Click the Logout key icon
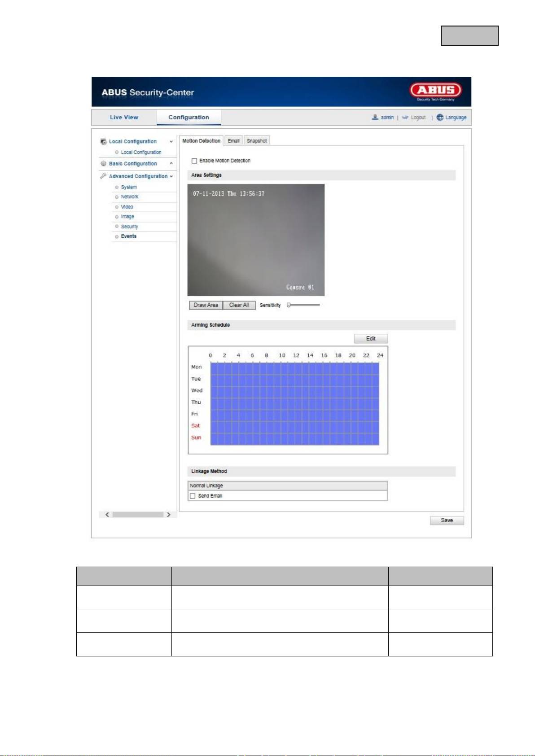535x756 pixels. (405, 118)
